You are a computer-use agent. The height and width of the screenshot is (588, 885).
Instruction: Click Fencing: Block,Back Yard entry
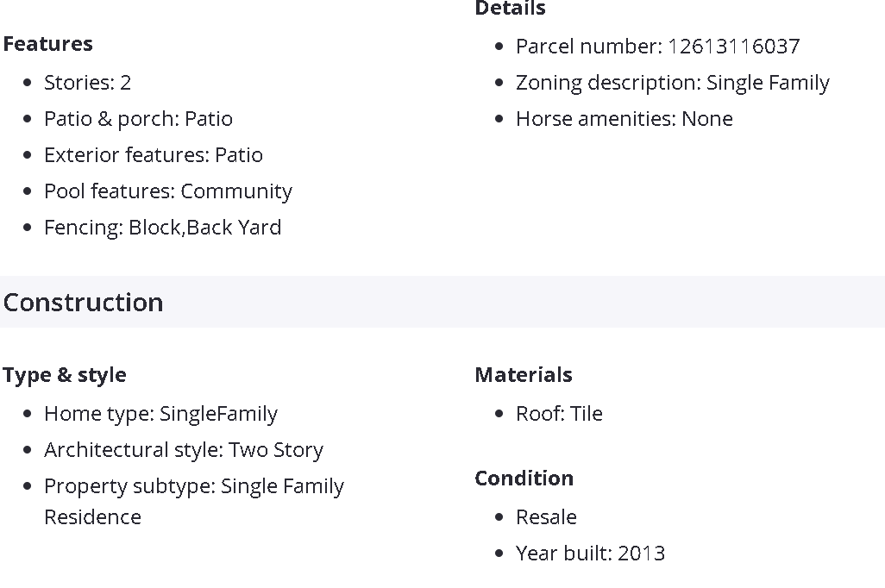click(162, 228)
